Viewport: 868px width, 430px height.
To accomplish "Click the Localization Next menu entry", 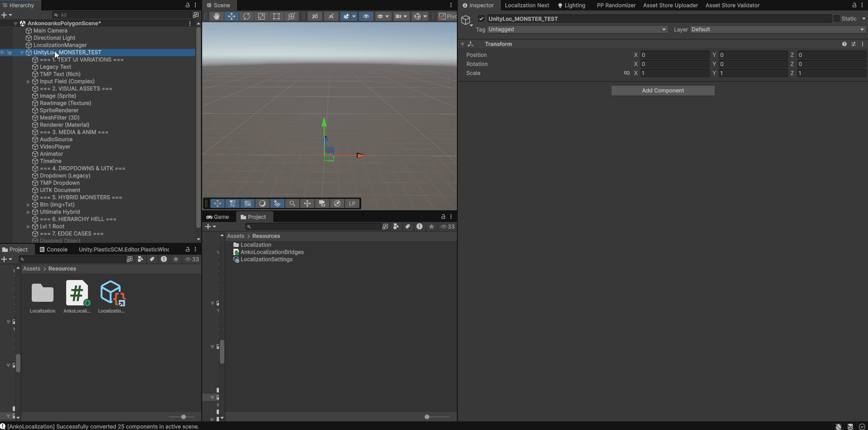I will point(527,5).
